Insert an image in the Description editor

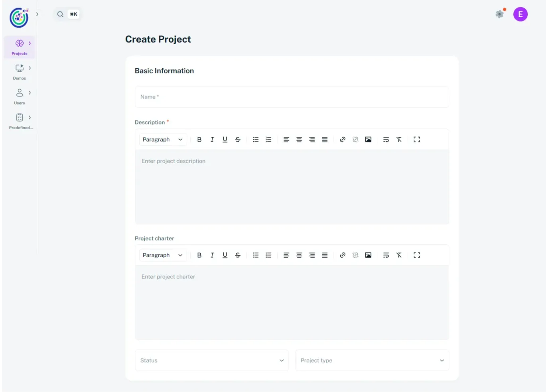pyautogui.click(x=368, y=139)
